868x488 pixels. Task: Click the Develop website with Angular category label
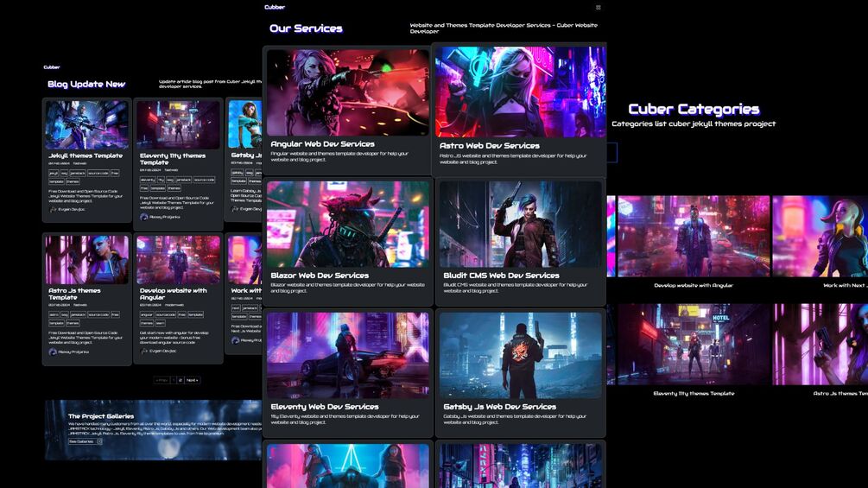(x=694, y=286)
